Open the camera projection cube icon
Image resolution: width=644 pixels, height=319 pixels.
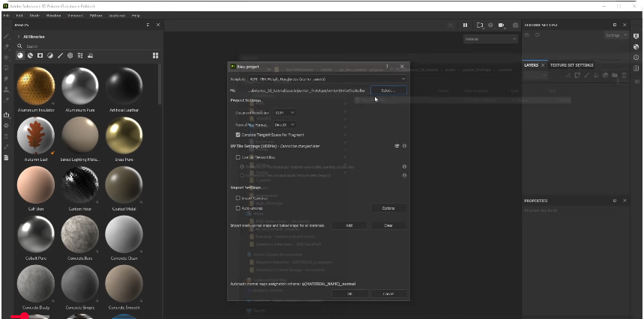[x=490, y=25]
